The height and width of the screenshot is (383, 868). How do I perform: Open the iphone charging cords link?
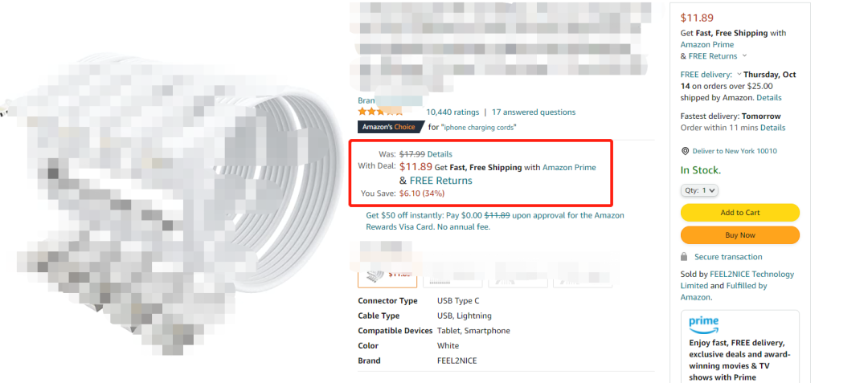tap(478, 127)
